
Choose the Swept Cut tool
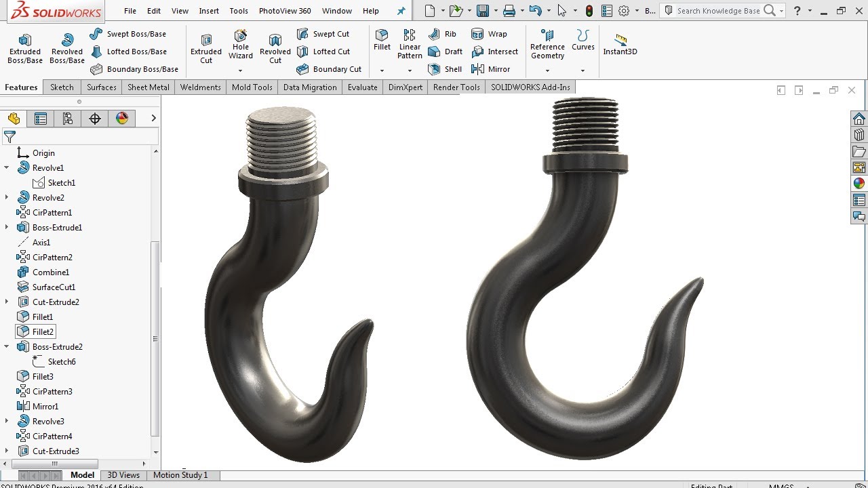[x=323, y=34]
